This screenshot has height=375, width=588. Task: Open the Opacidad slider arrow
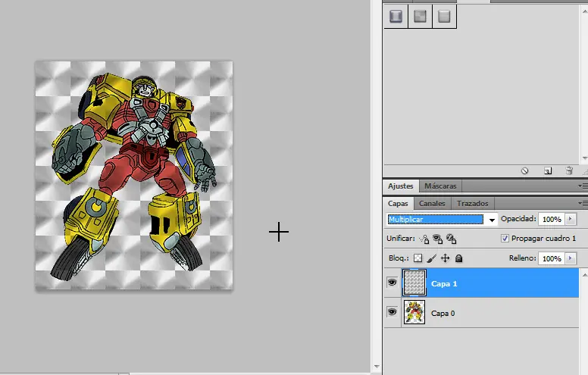tap(571, 219)
